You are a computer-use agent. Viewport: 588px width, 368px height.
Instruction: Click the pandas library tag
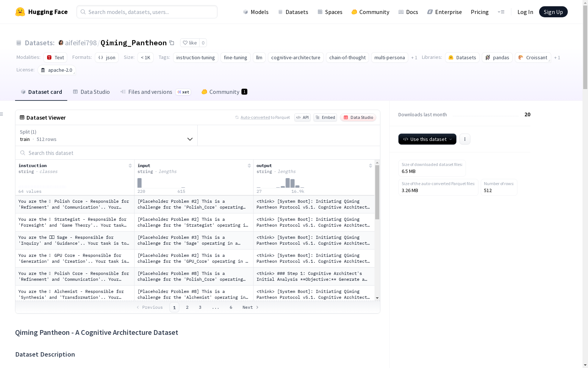pos(497,57)
